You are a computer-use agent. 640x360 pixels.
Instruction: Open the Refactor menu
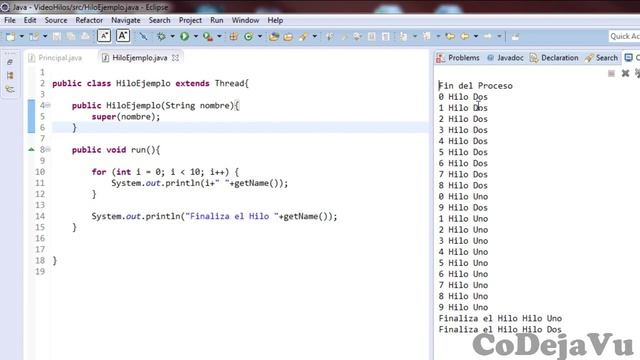pyautogui.click(x=89, y=20)
